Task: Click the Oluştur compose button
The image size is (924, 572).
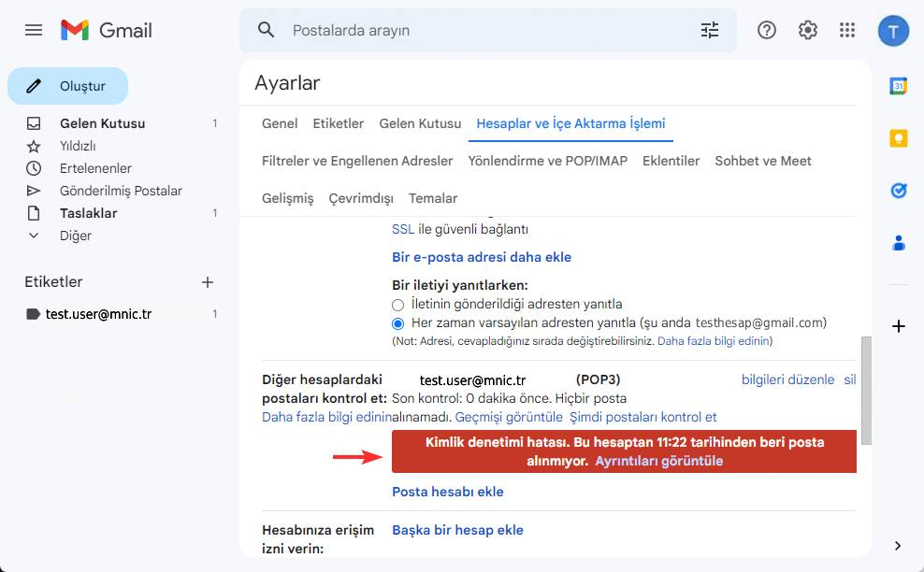Action: 68,86
